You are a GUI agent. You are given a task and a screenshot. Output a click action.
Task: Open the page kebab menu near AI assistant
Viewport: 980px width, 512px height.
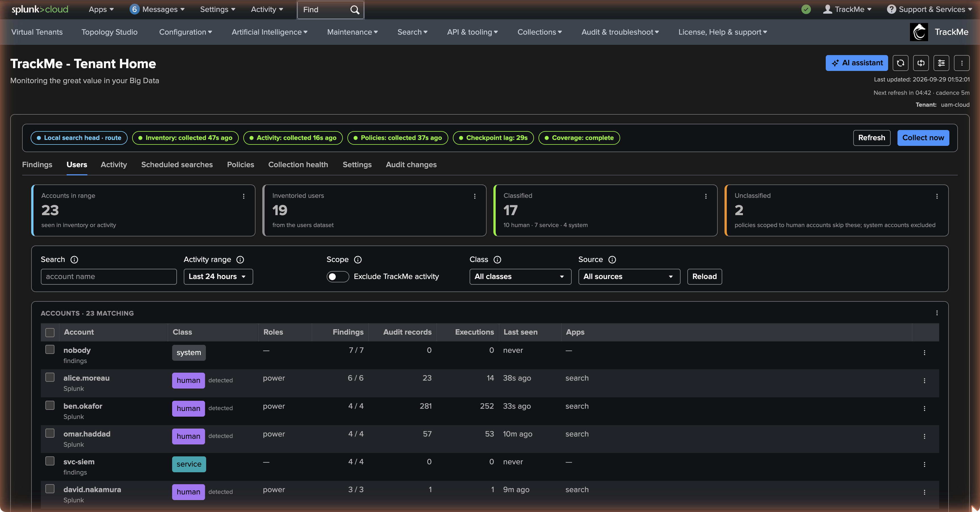click(x=962, y=63)
